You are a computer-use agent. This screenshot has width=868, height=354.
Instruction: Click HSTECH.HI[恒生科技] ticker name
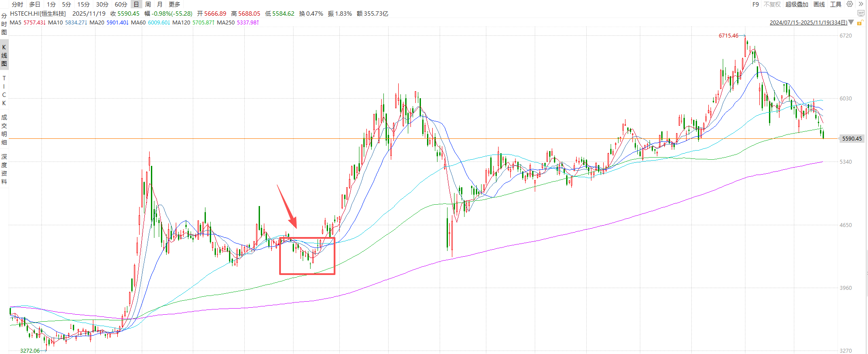click(x=38, y=14)
